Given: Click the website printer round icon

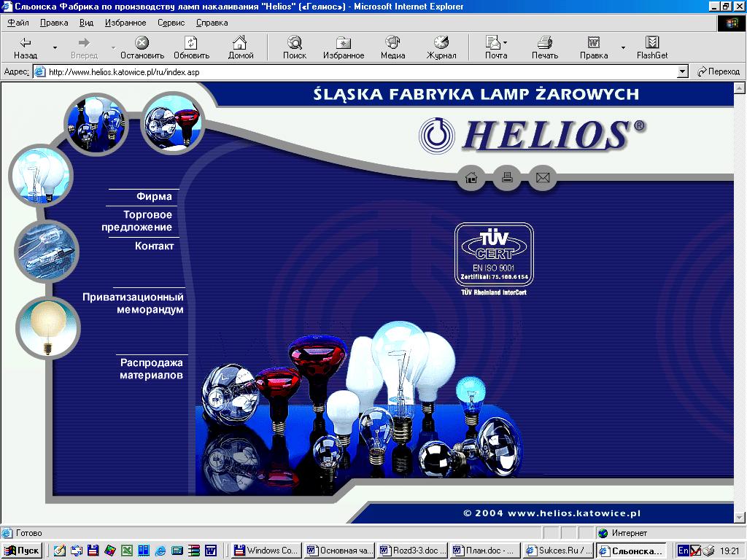Looking at the screenshot, I should pyautogui.click(x=508, y=178).
